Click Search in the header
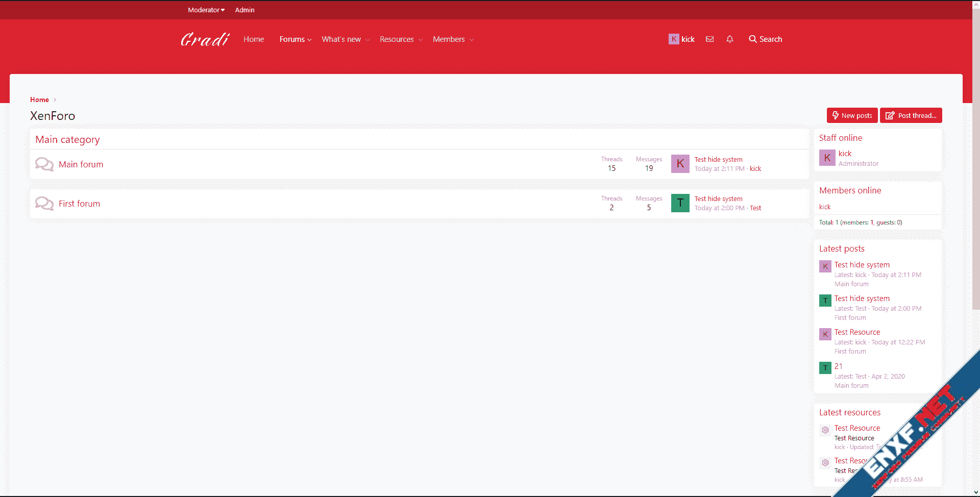Viewport: 980px width, 497px height. pyautogui.click(x=765, y=39)
